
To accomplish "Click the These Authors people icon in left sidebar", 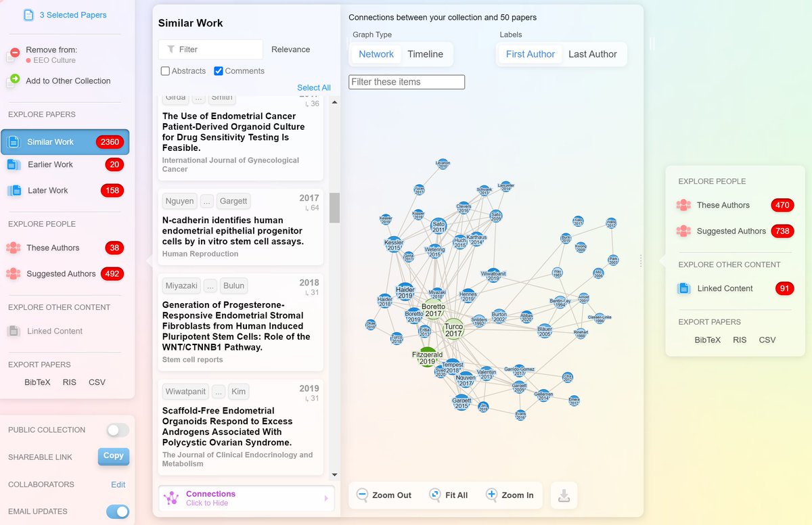I will [14, 248].
